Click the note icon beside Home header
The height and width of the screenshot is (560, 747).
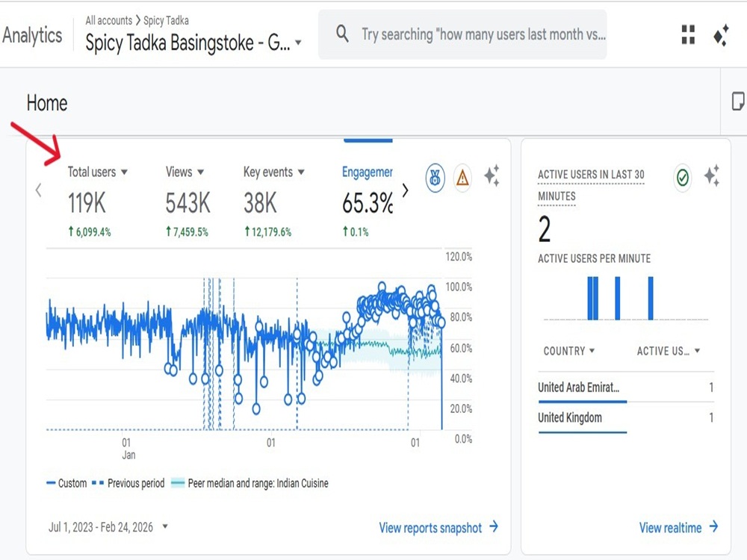[738, 102]
